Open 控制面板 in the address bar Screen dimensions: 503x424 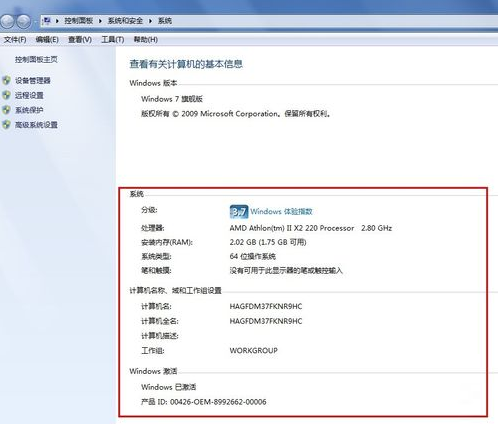pyautogui.click(x=79, y=21)
